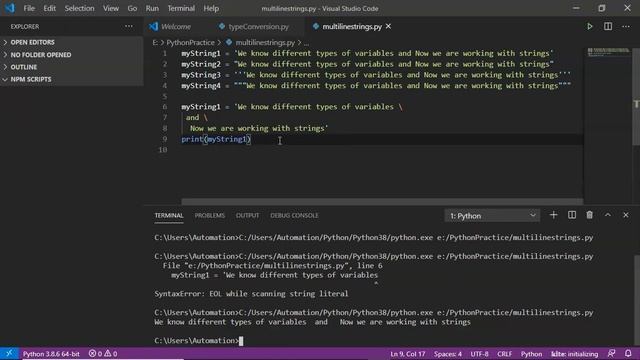Click Ln 9, Col 17 status
Image resolution: width=640 pixels, height=360 pixels.
(x=407, y=354)
